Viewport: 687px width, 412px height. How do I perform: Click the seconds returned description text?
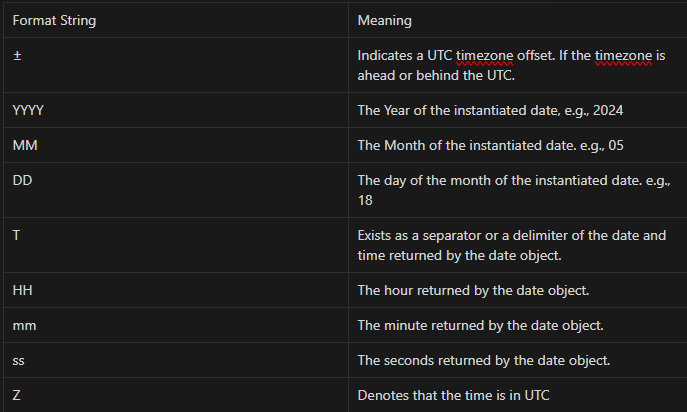click(484, 360)
